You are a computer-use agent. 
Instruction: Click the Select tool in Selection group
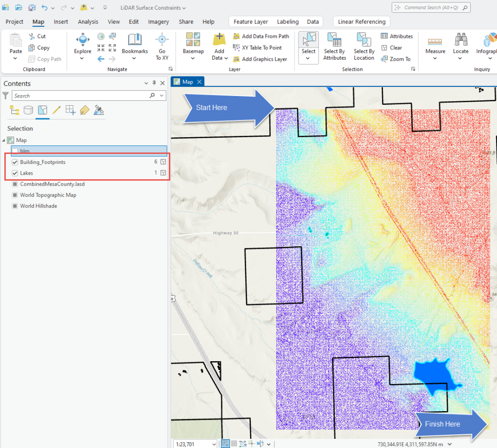pyautogui.click(x=308, y=44)
